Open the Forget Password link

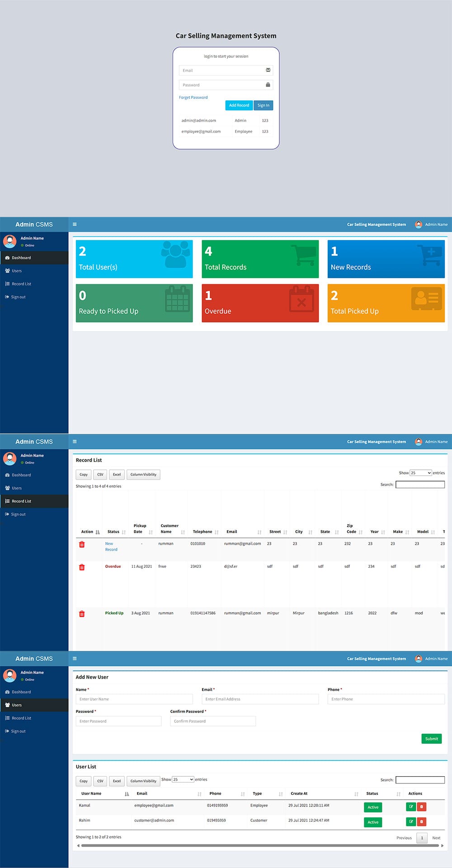click(193, 98)
